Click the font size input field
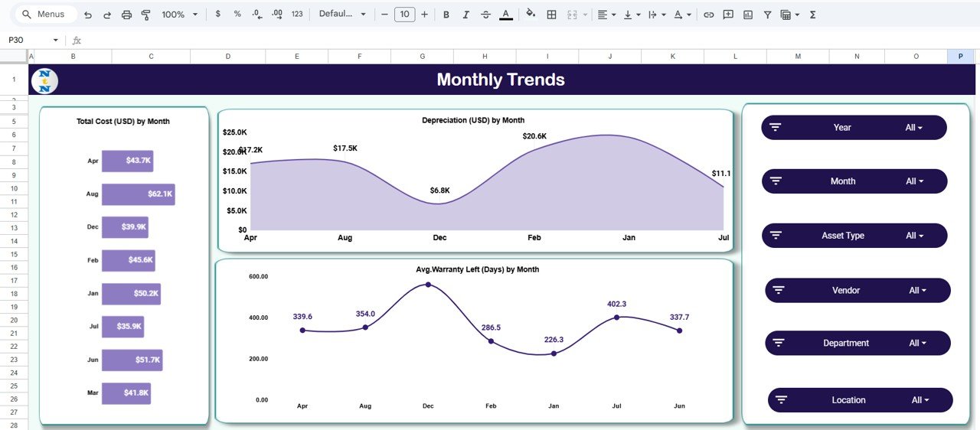 click(x=404, y=15)
